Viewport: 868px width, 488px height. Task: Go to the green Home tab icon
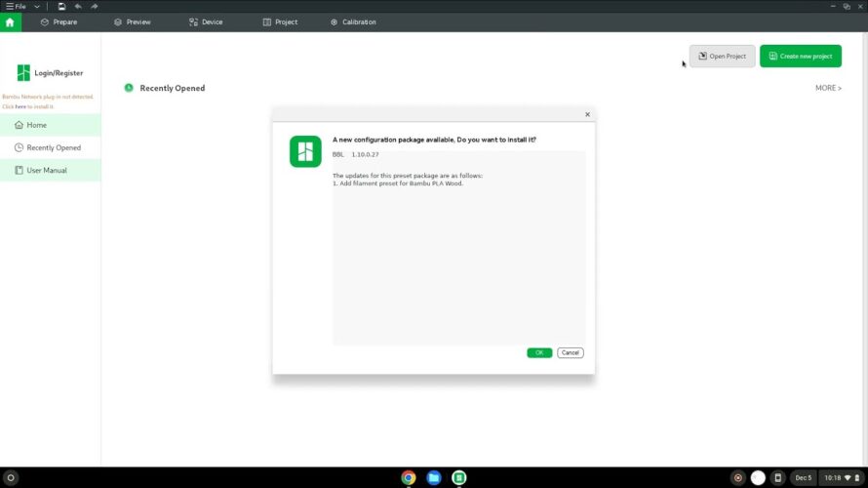pos(10,22)
